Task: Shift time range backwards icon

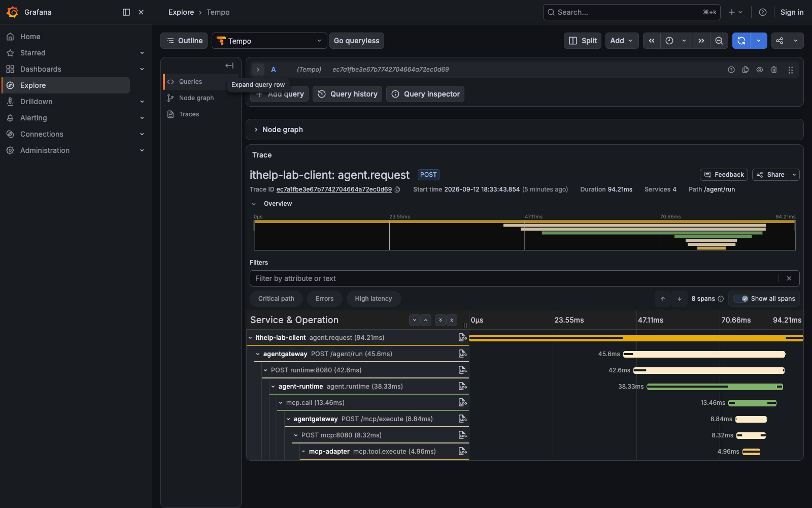Action: click(652, 41)
